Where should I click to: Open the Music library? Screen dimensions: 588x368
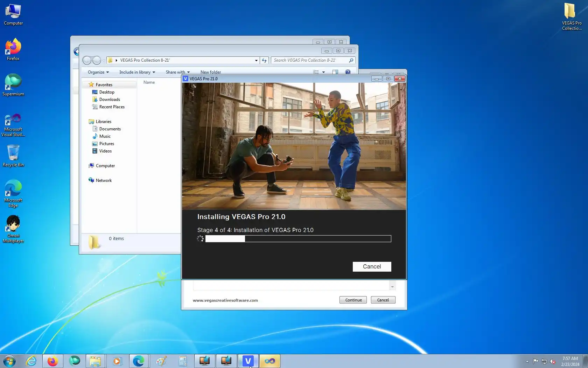[105, 136]
